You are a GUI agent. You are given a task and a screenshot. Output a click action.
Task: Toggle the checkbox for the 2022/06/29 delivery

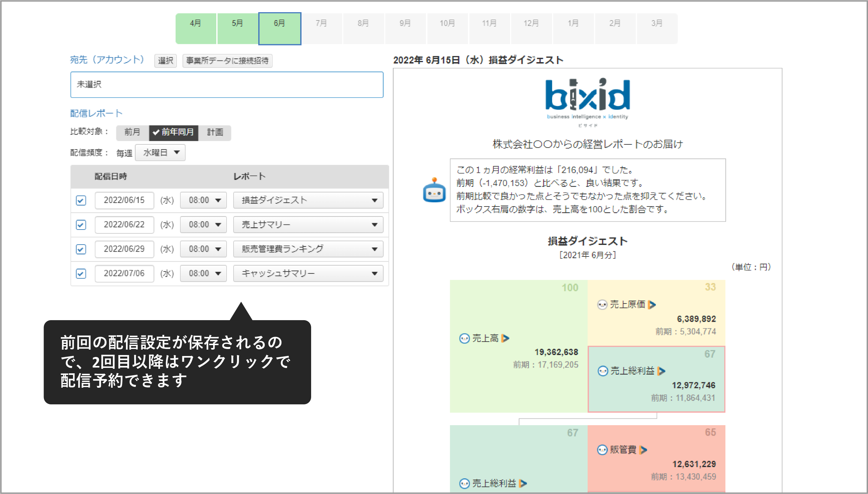[81, 249]
